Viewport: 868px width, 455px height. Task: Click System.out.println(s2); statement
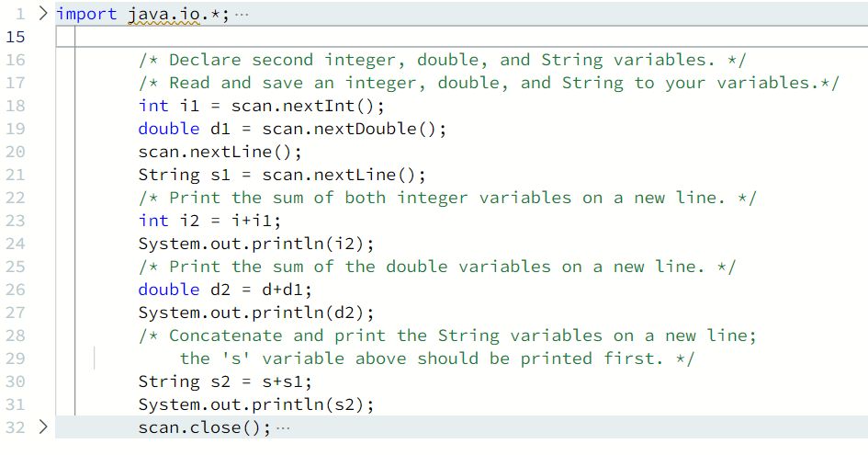point(256,404)
